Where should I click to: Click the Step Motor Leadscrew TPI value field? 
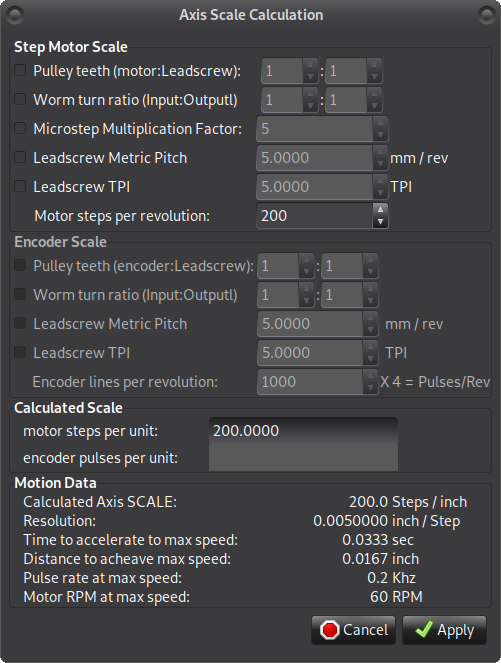(314, 186)
